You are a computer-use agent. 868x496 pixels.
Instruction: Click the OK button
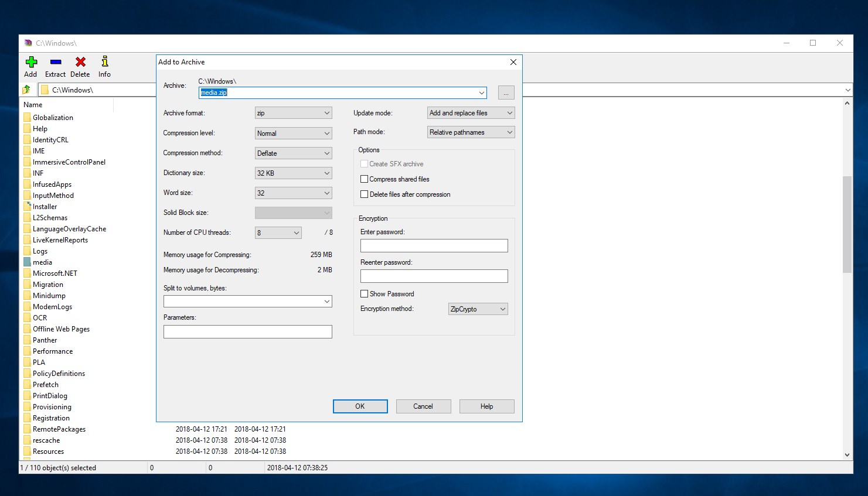(360, 406)
